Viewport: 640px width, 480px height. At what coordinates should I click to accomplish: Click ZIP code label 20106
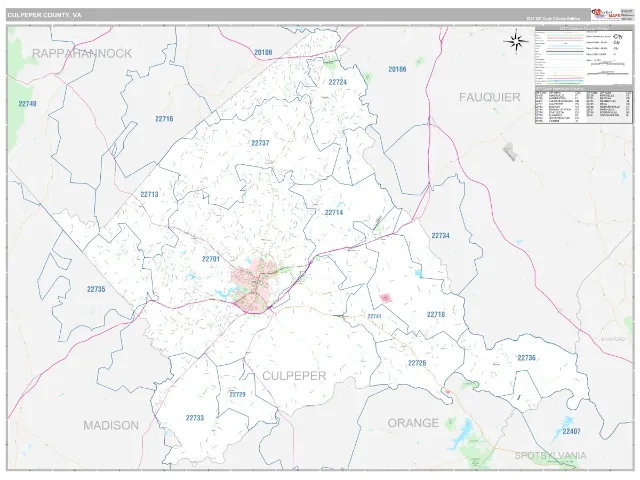pos(263,52)
